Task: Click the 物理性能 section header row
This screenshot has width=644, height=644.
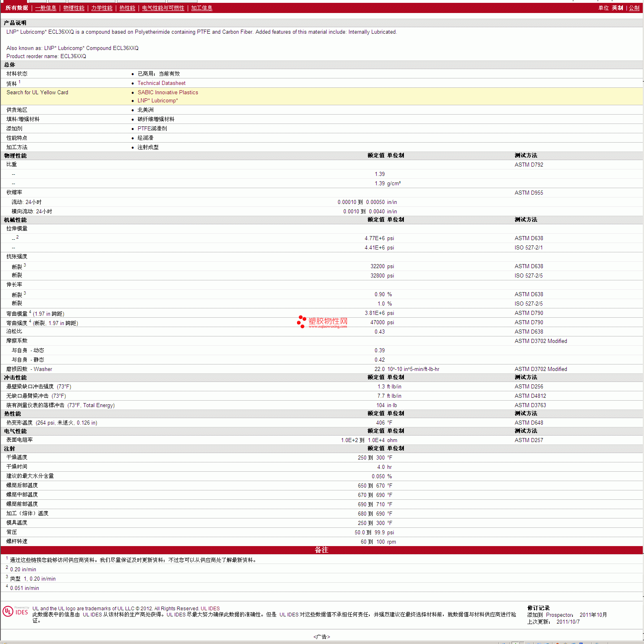Action: 322,156
